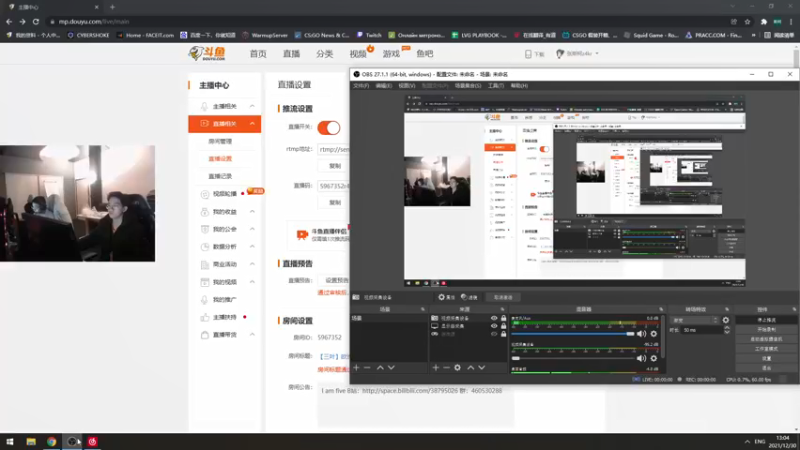Screen dimensions: 800x450
Task: Reload the page in the browser toolbar
Action: point(36,21)
